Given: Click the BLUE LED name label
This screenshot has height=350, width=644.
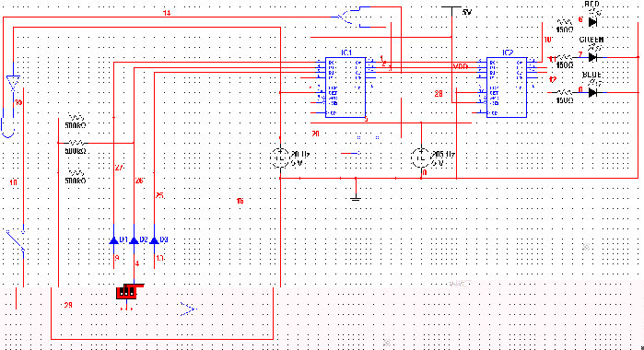Looking at the screenshot, I should (591, 75).
